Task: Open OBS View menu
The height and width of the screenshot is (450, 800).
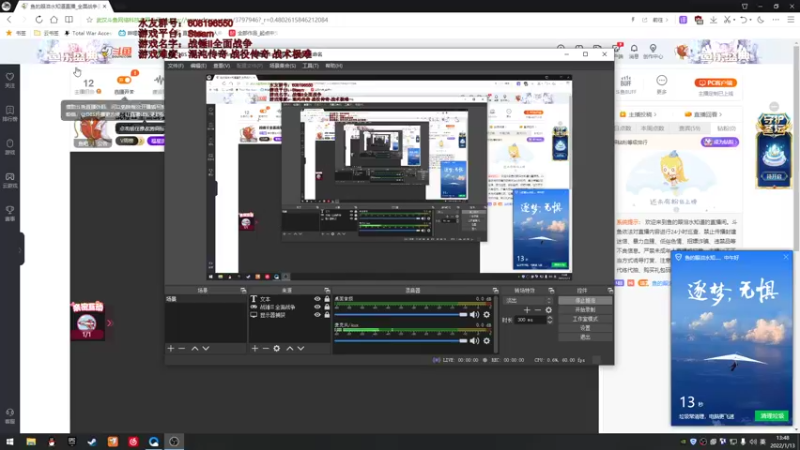Action: [x=221, y=66]
